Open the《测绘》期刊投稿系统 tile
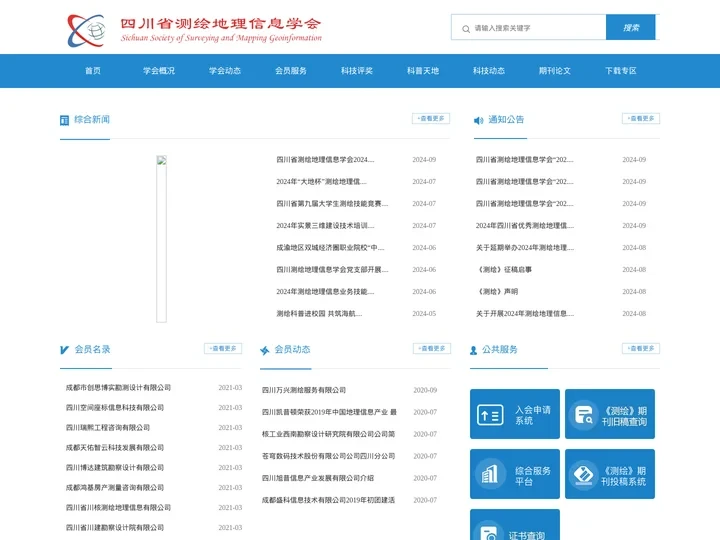 (610, 474)
